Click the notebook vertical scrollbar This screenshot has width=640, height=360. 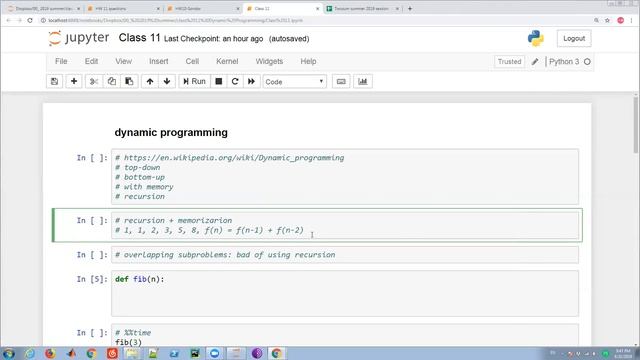[636, 124]
